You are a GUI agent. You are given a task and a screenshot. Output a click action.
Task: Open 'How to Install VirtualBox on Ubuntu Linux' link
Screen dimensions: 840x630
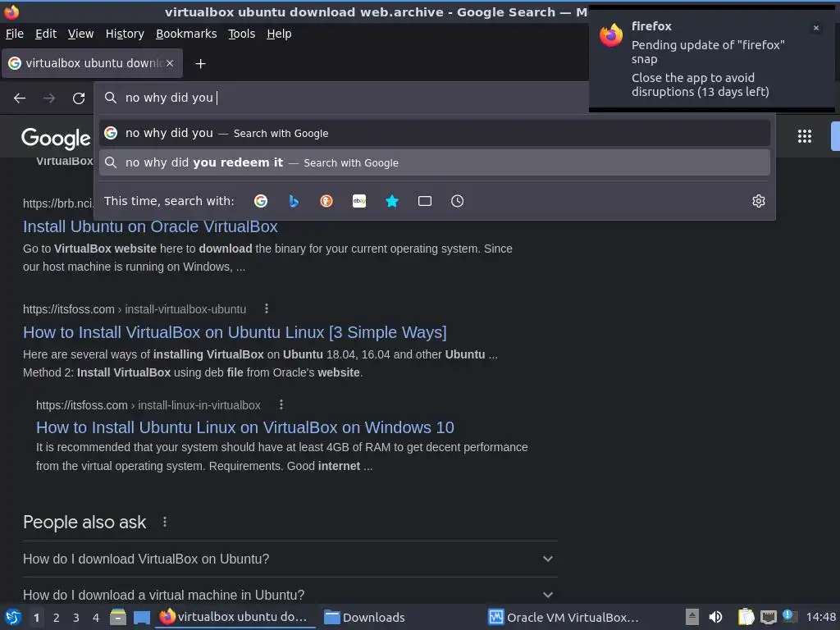[x=235, y=332]
